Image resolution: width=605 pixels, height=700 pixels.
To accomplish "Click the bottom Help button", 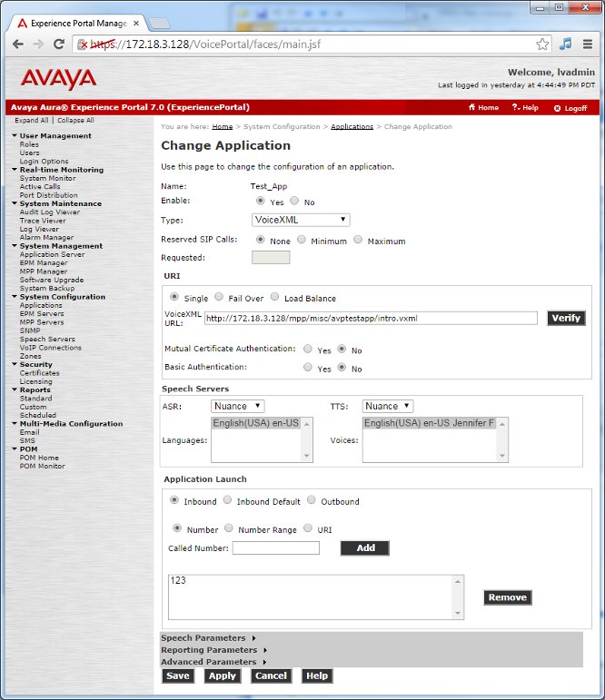I will [317, 675].
